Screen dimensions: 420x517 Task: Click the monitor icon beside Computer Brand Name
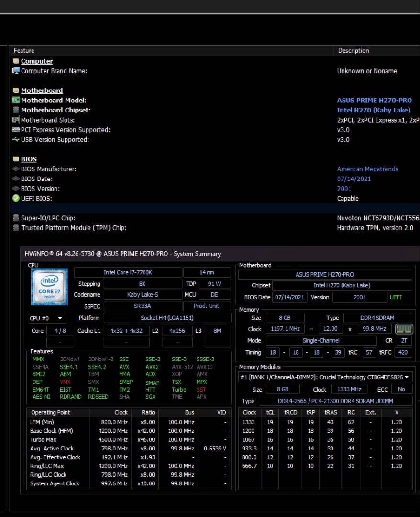[15, 71]
